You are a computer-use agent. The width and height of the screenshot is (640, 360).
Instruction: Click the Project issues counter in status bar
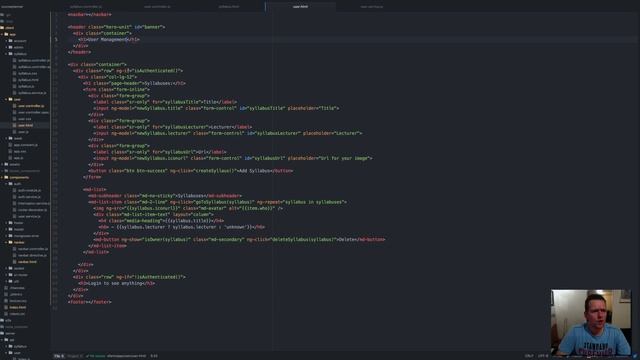(75, 356)
